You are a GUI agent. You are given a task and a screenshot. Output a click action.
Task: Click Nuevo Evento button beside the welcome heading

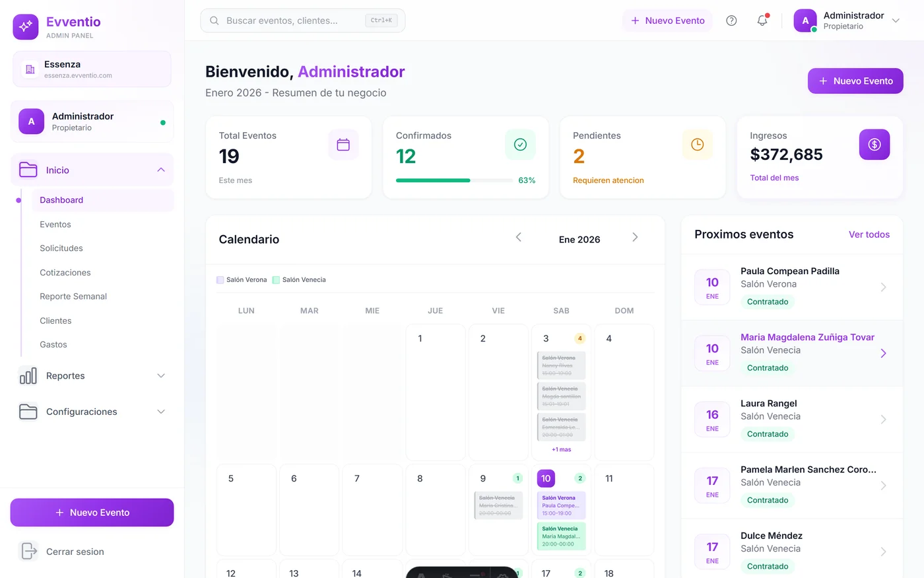point(855,81)
